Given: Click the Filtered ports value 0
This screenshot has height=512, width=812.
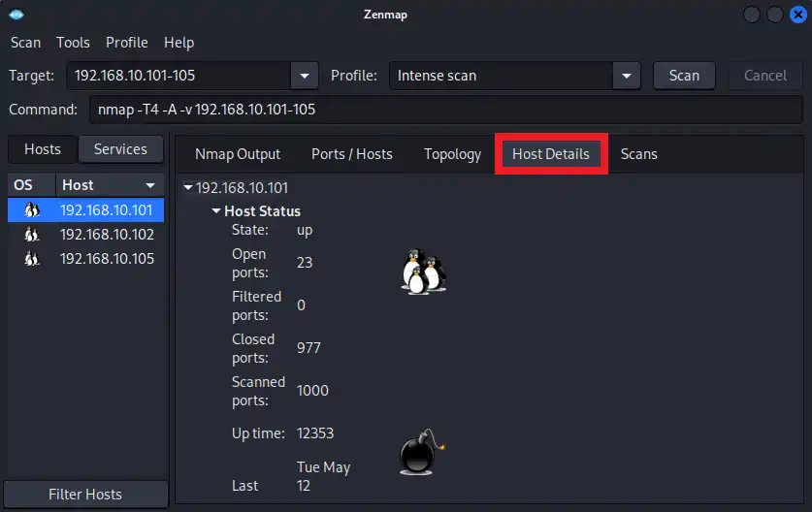Looking at the screenshot, I should (x=301, y=305).
